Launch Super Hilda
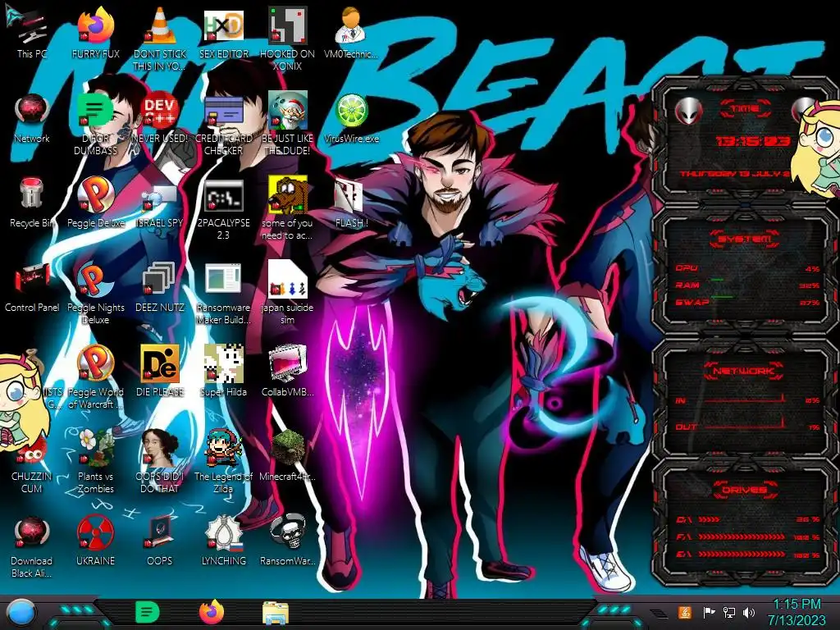This screenshot has height=630, width=840. click(223, 371)
